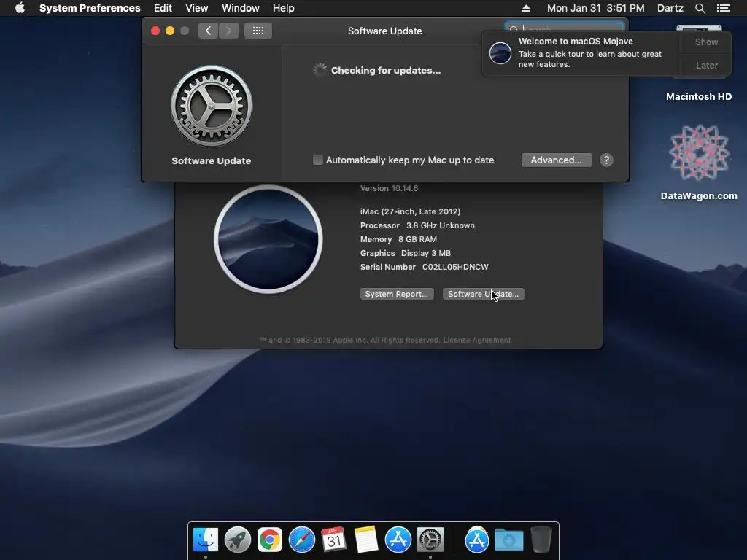
Task: Click System Preferences in the Dock
Action: point(430,540)
